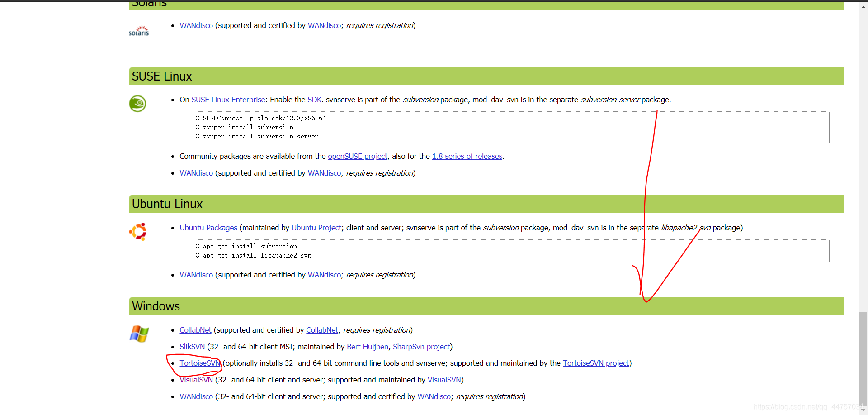This screenshot has height=415, width=868.
Task: Click the '$ zypper install subversion-server' command line
Action: 257,136
